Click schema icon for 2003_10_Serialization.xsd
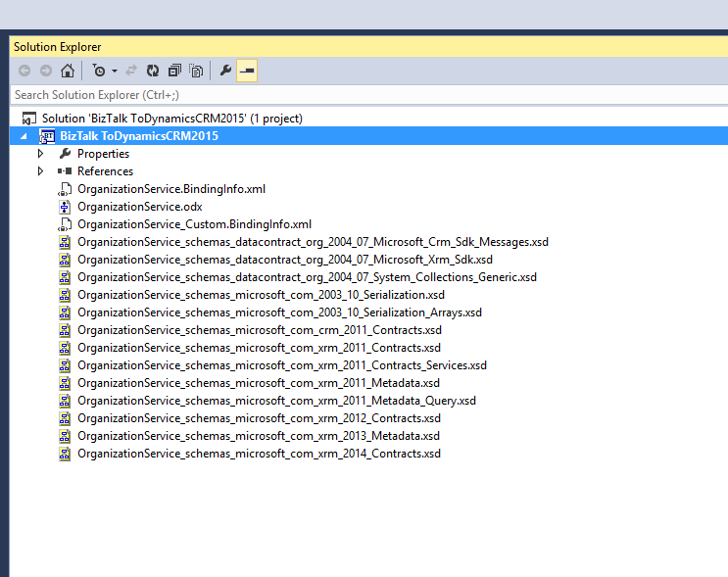The image size is (728, 577). coord(65,295)
